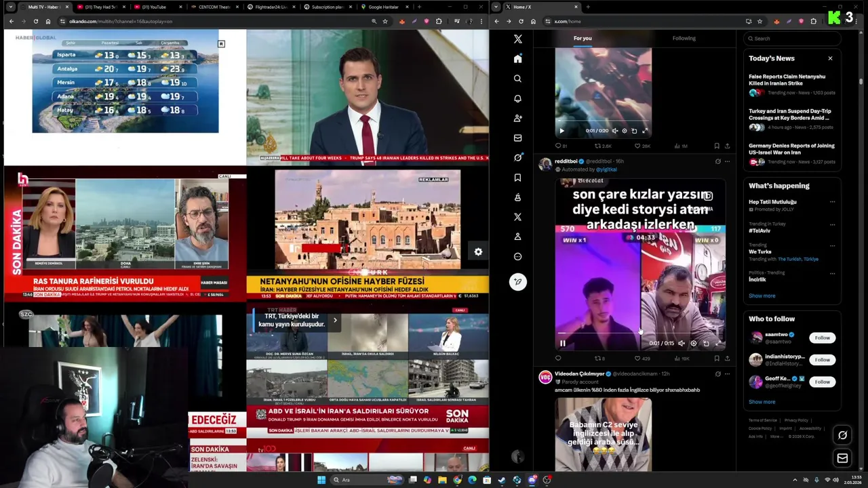868x488 pixels.
Task: Open More circle menu in X sidebar
Action: [x=517, y=256]
